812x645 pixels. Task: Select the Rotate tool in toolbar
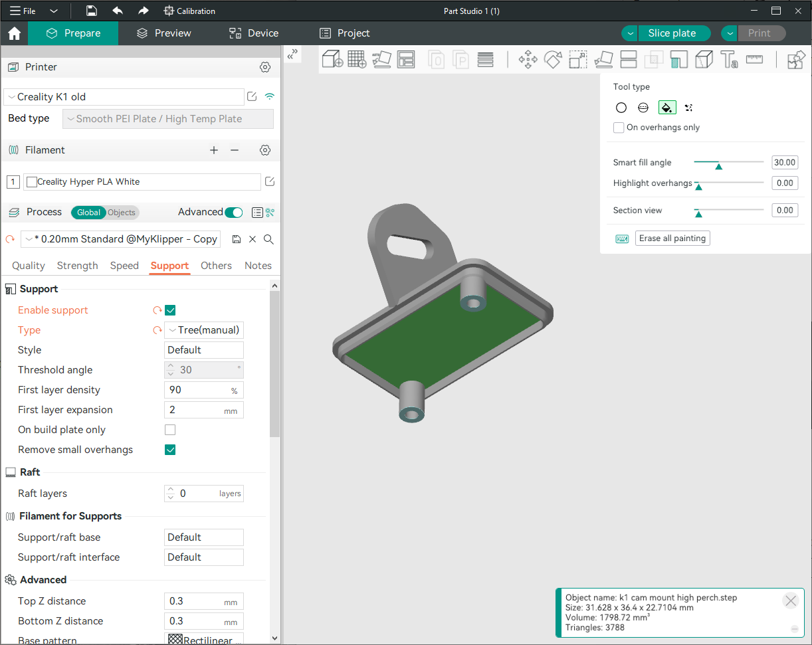(553, 60)
